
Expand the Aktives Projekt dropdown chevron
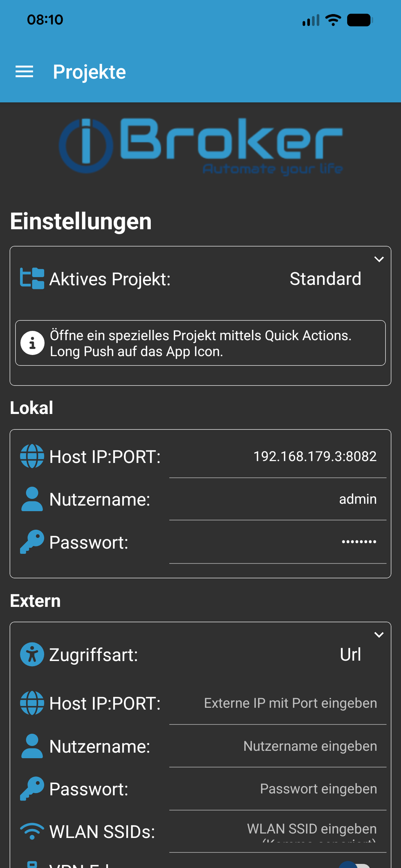point(379,259)
